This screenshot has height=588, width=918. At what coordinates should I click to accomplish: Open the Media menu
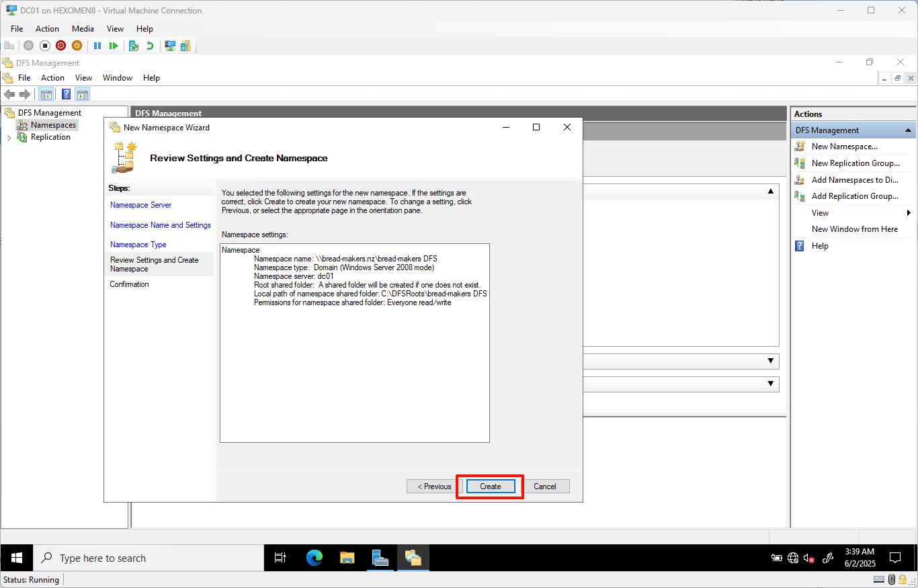(x=83, y=28)
